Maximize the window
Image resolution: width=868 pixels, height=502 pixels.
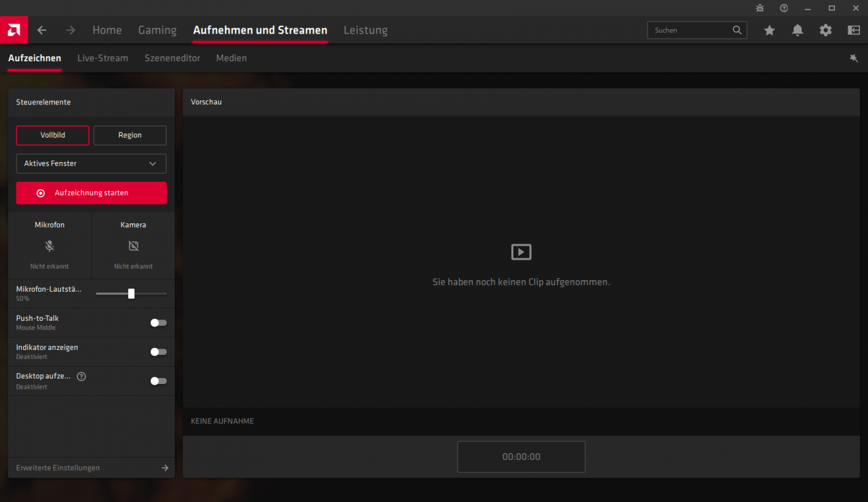831,8
